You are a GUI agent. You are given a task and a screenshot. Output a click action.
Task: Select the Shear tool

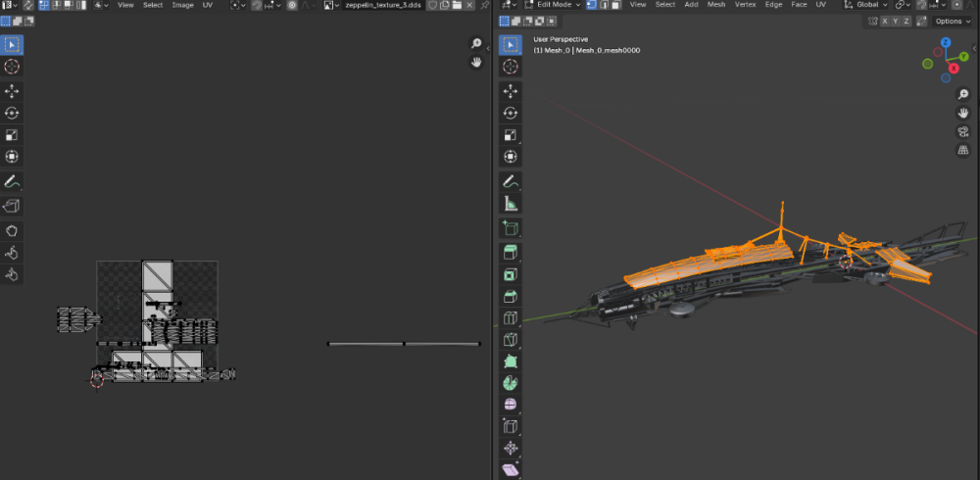click(511, 469)
